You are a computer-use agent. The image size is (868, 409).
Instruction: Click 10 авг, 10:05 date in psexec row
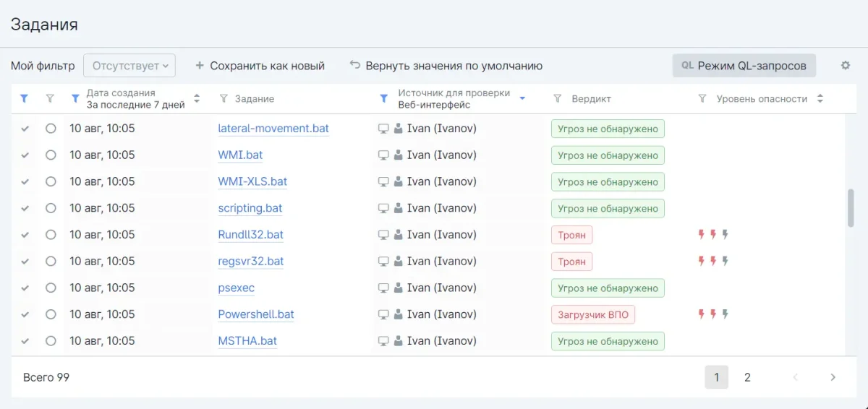click(102, 288)
